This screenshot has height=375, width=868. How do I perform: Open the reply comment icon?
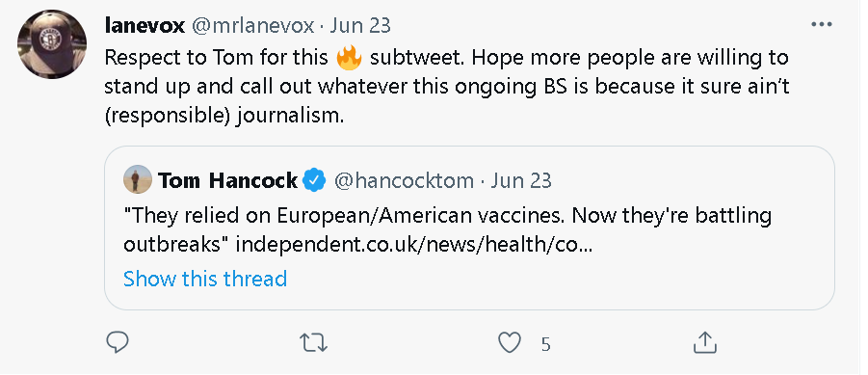[118, 343]
